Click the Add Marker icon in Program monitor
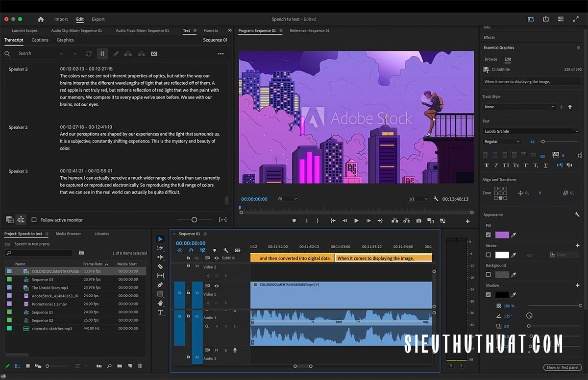 coord(294,221)
